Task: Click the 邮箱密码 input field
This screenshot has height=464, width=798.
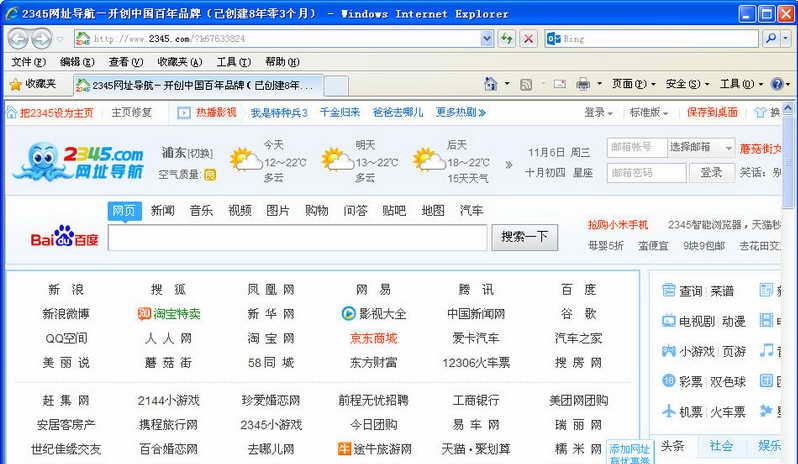Action: point(646,172)
